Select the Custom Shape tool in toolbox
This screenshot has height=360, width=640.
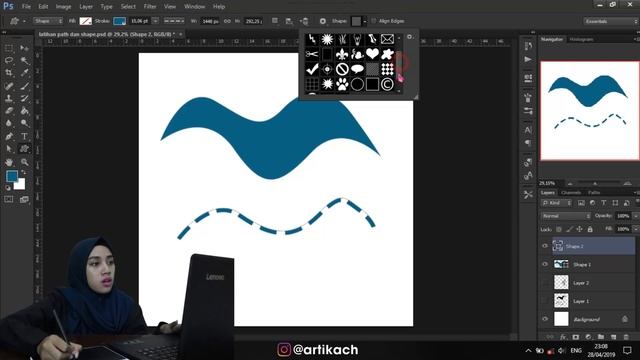[24, 149]
